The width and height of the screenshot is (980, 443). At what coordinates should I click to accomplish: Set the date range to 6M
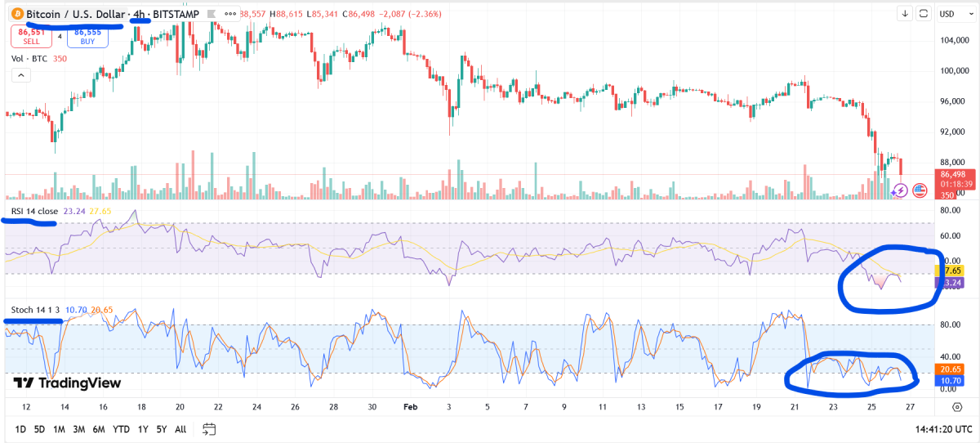point(99,429)
